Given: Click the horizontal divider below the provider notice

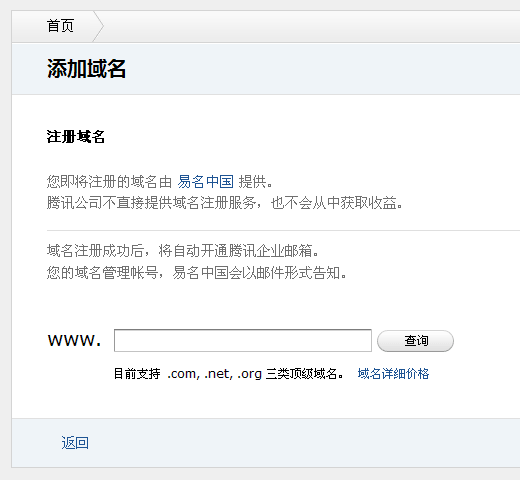Looking at the screenshot, I should pyautogui.click(x=283, y=230).
